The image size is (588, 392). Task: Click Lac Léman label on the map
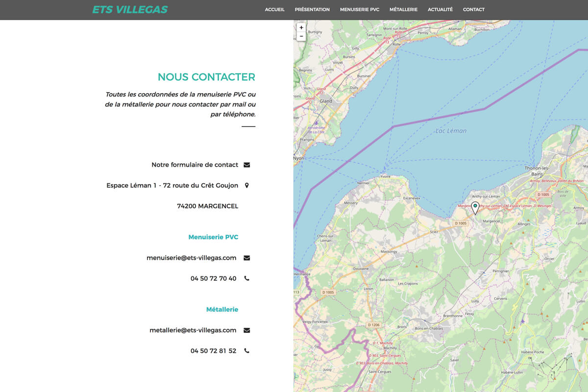[451, 131]
